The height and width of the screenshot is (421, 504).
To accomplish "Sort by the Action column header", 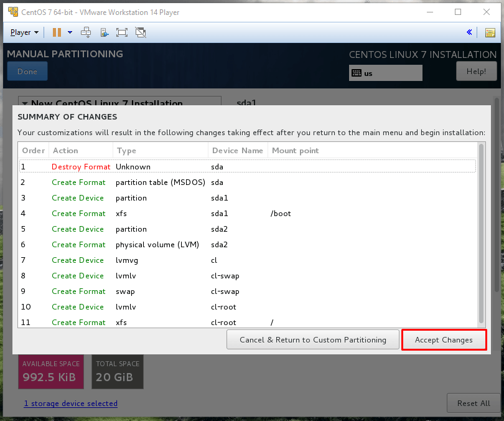I will point(81,151).
